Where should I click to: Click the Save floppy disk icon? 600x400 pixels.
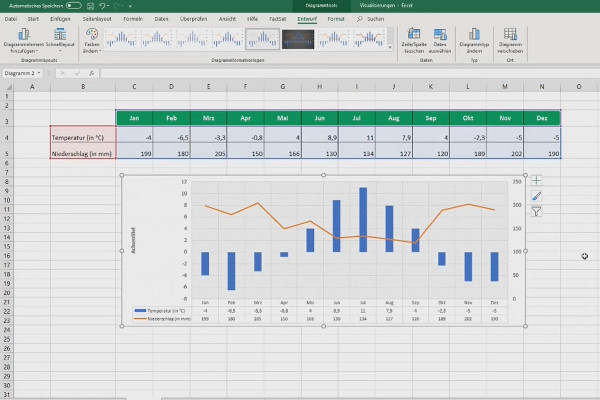pyautogui.click(x=91, y=6)
